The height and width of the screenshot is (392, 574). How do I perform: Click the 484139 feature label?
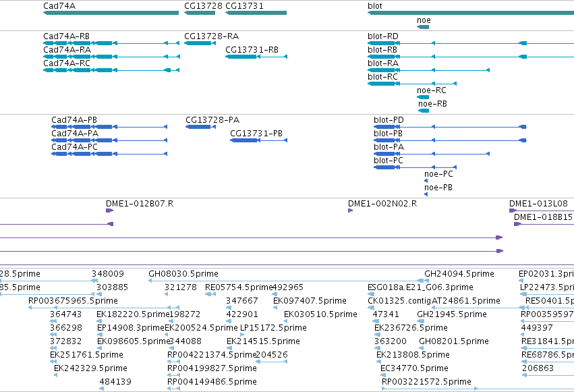click(x=115, y=382)
